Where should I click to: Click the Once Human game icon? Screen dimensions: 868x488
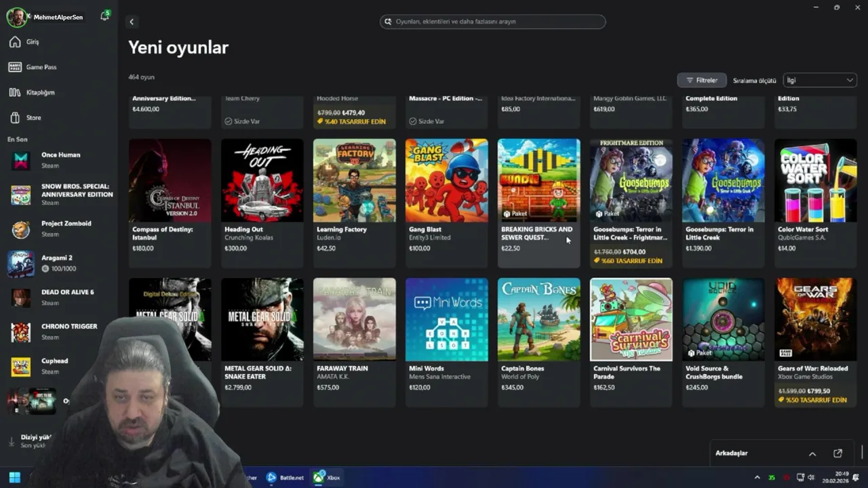[20, 161]
